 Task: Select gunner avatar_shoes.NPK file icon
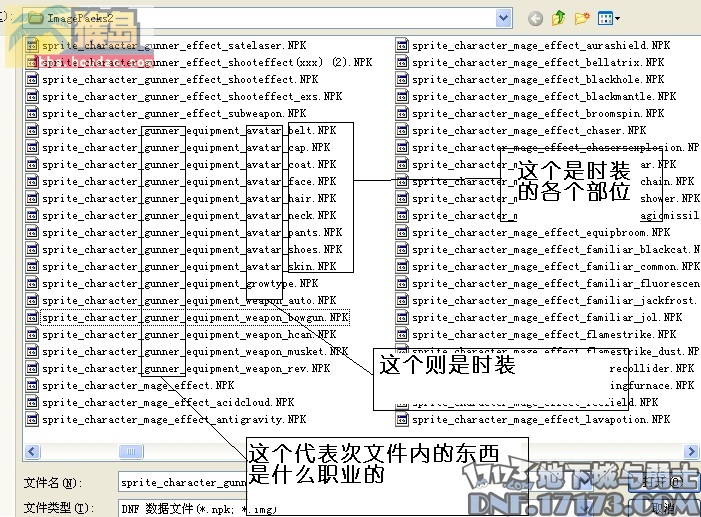(32, 249)
